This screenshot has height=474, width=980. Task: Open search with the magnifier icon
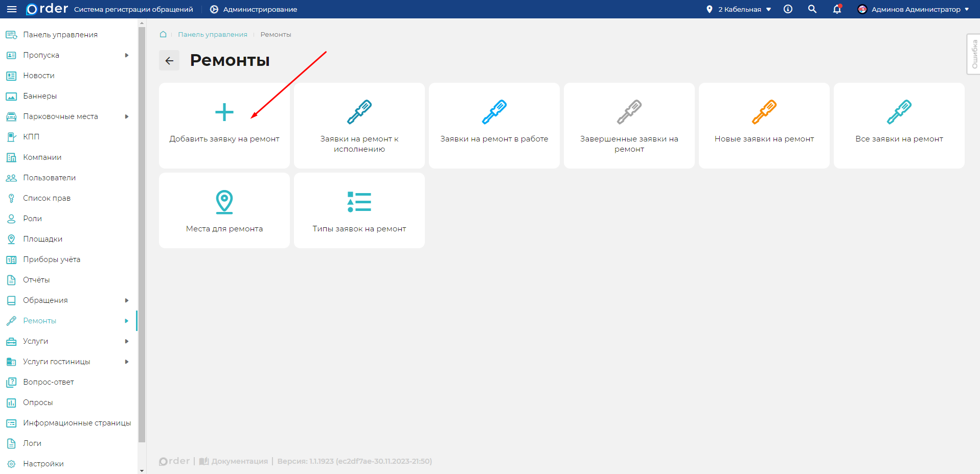(x=812, y=9)
